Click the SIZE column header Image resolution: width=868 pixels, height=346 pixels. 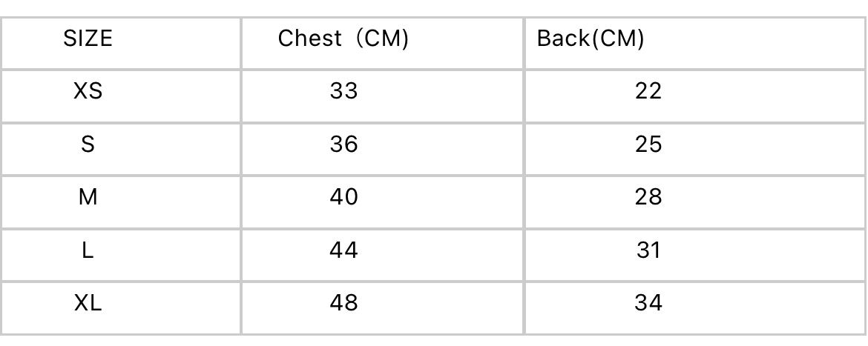point(88,39)
